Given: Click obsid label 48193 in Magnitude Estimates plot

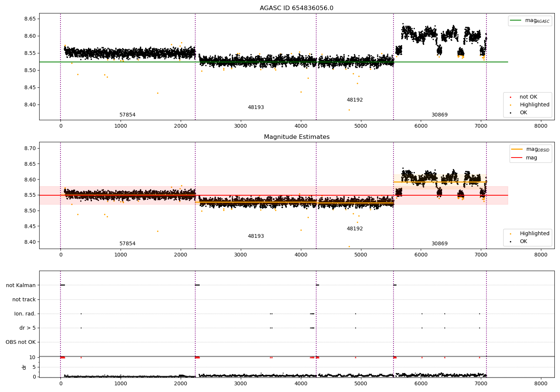Looking at the screenshot, I should click(256, 236).
